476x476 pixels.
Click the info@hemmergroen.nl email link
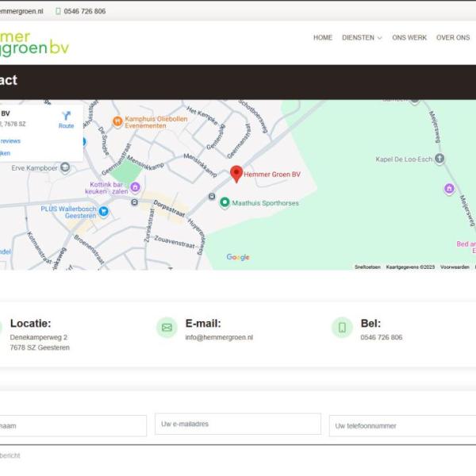pos(219,338)
